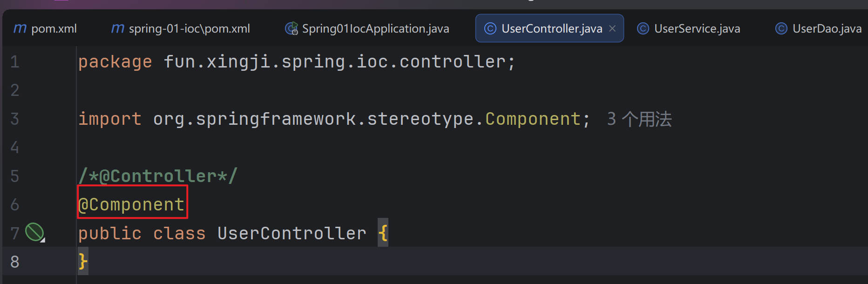Click the Maven icon on the spring-01-ioc\pom.xml tab
The width and height of the screenshot is (868, 284).
pos(118,29)
